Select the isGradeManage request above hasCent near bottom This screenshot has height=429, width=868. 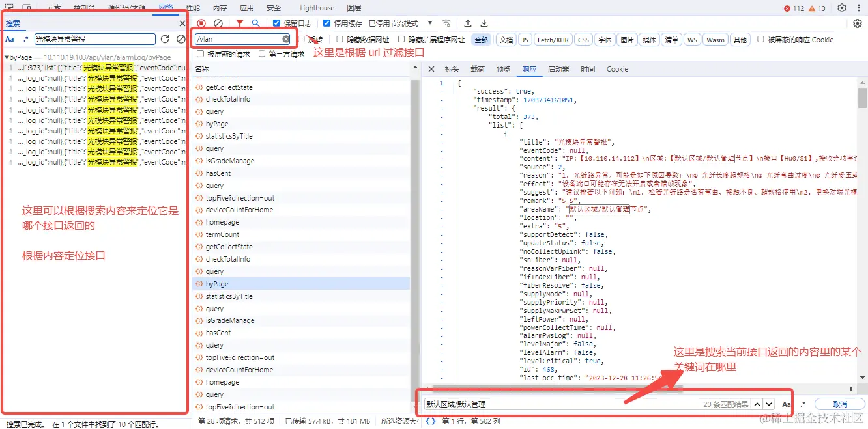coord(229,320)
